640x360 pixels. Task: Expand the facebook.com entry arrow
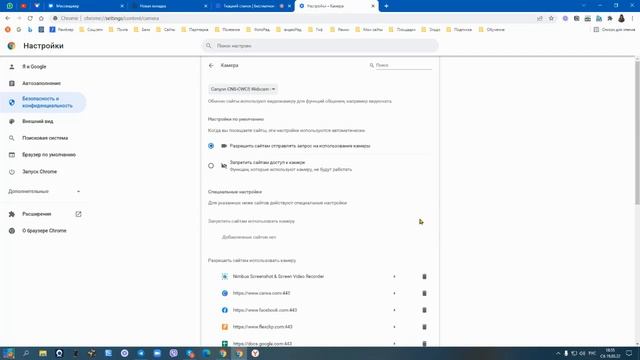(x=394, y=310)
